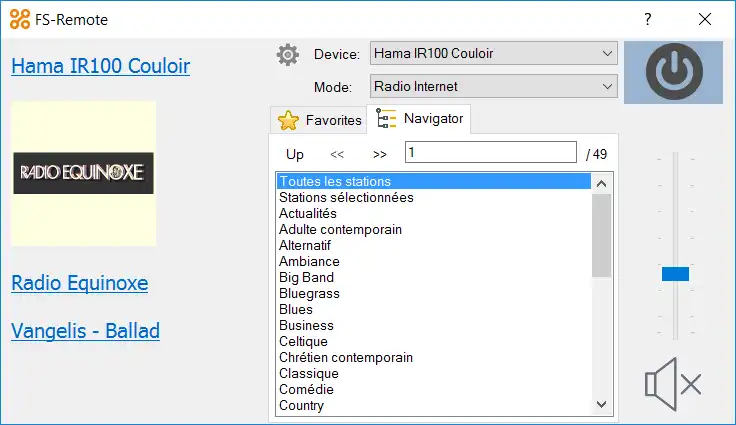The image size is (736, 425).
Task: Click the blue volume slider handle
Action: click(x=675, y=274)
